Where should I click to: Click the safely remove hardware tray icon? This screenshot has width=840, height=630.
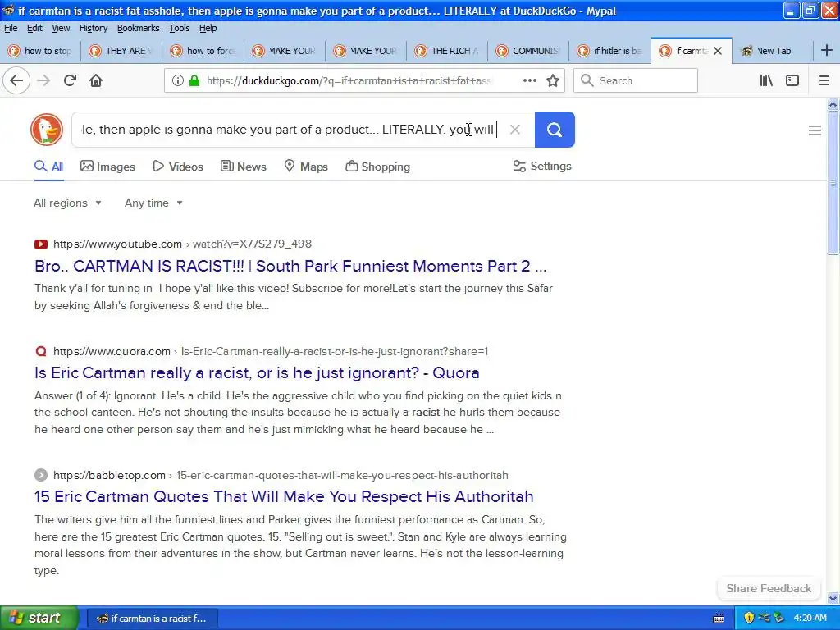coord(779,618)
